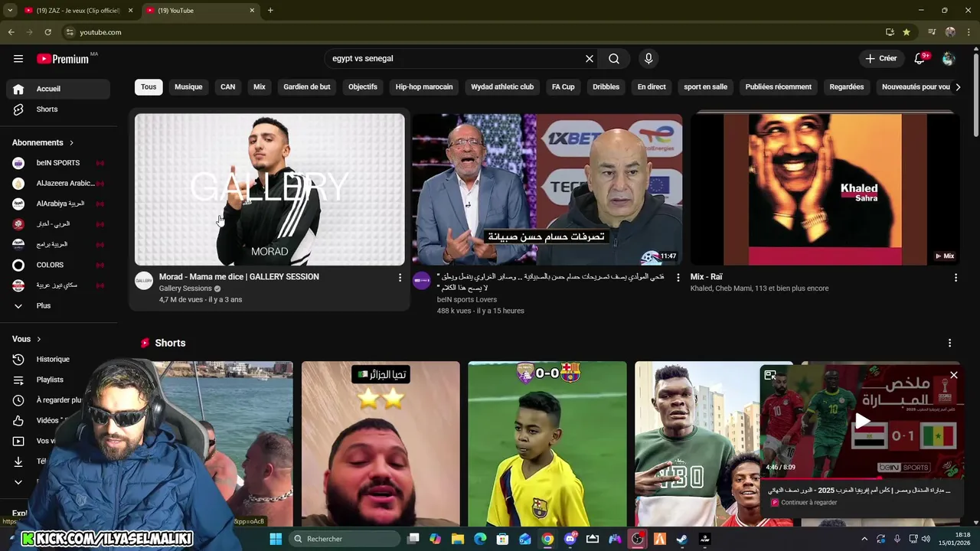Open options menu for Mix - Raï

955,278
